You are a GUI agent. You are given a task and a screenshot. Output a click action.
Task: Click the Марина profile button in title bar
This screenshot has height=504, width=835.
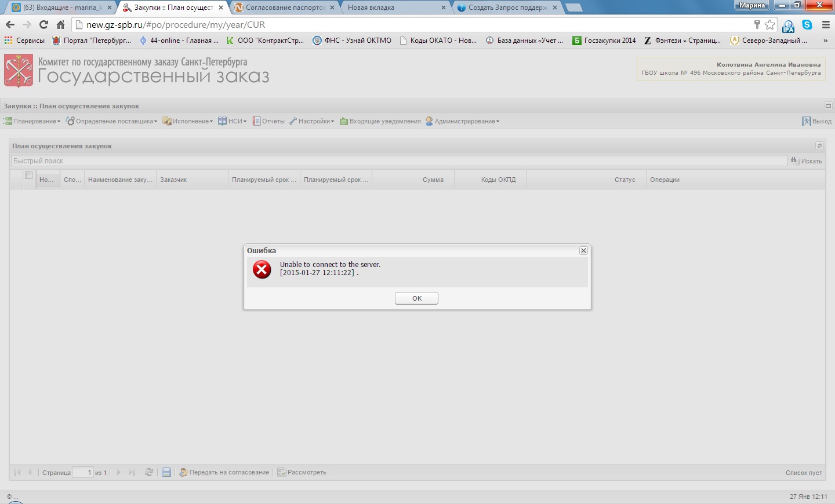tap(752, 5)
